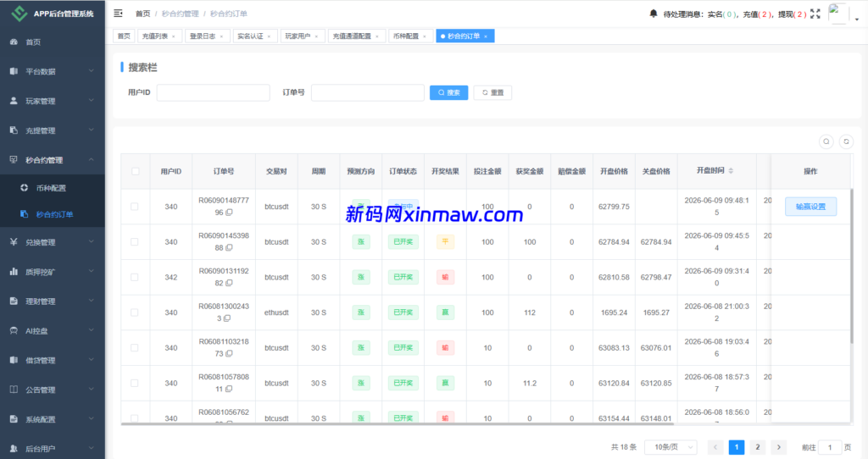Viewport: 868px width, 459px height.
Task: Click the round refresh icon above the table
Action: tap(846, 141)
